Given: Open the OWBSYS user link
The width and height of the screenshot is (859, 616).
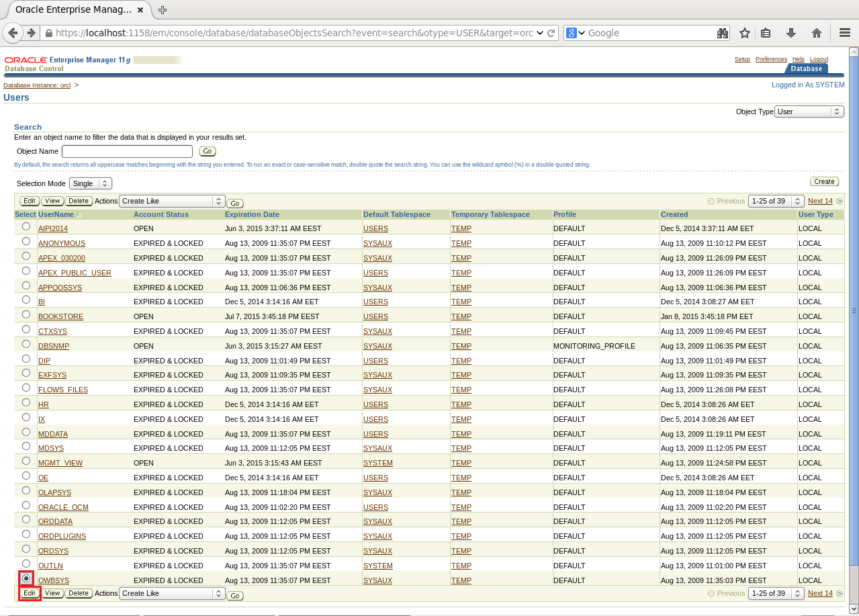Looking at the screenshot, I should (54, 580).
